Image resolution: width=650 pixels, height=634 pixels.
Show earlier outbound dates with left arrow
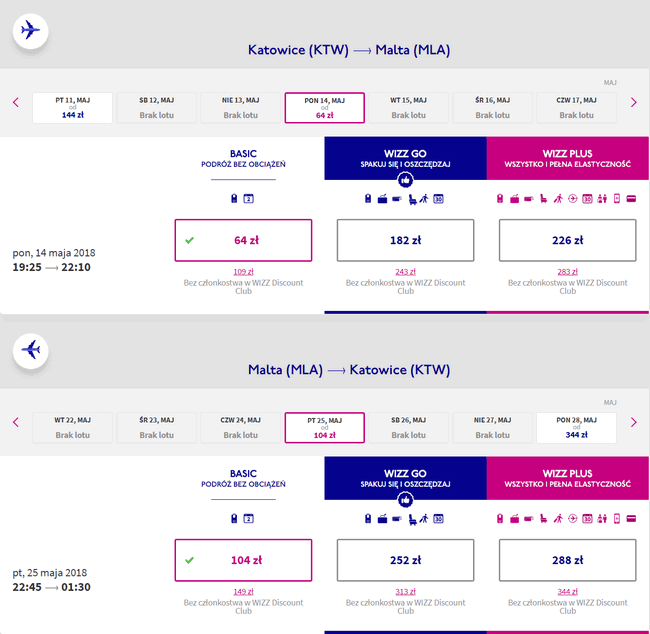click(16, 102)
